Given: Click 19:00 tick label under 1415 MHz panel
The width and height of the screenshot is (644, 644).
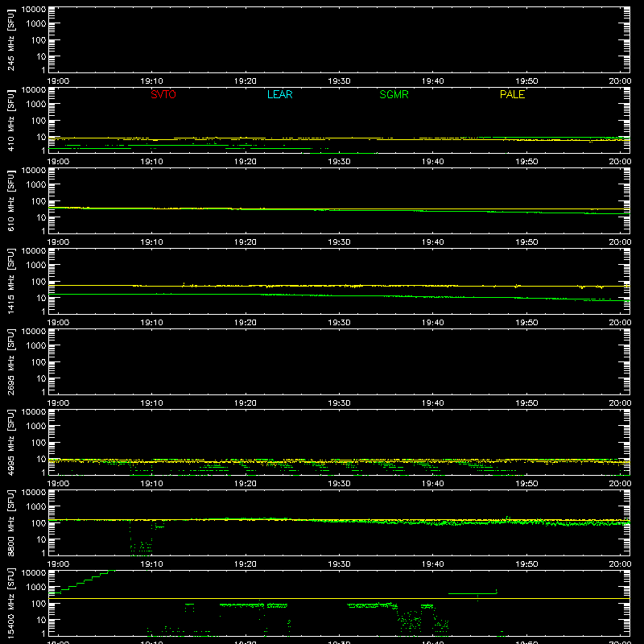Looking at the screenshot, I should (58, 323).
